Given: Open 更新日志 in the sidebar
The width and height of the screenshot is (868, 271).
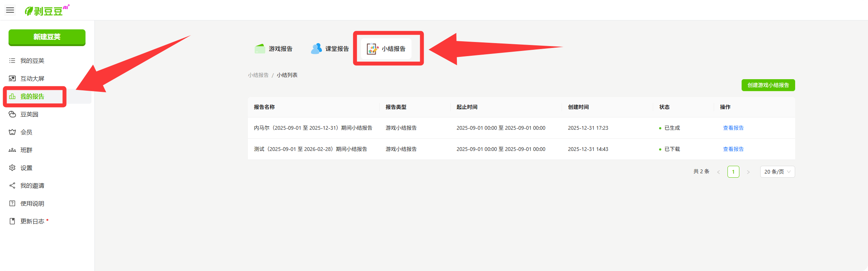Looking at the screenshot, I should (32, 221).
